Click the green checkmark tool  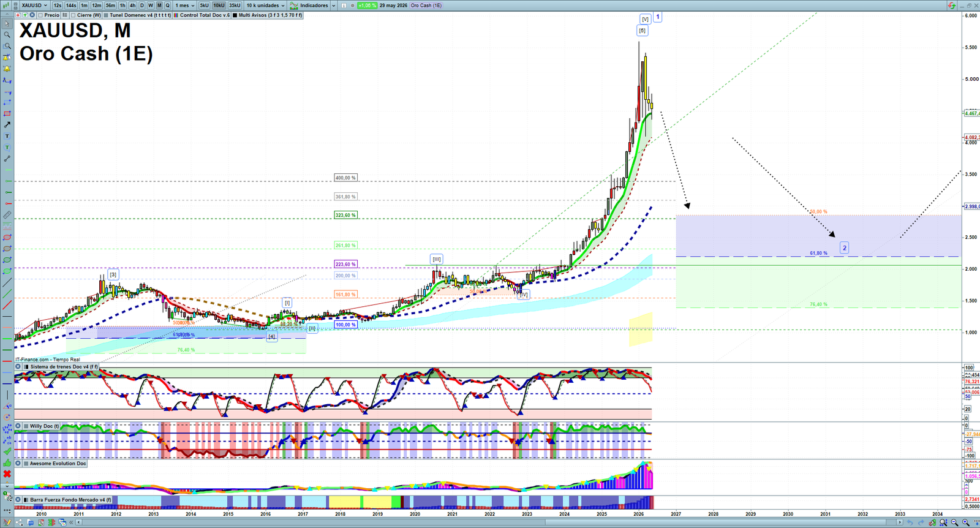point(7,451)
